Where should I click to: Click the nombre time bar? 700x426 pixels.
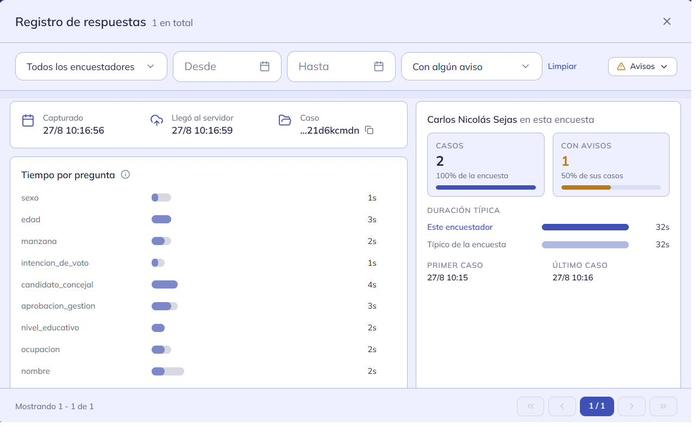coord(167,371)
